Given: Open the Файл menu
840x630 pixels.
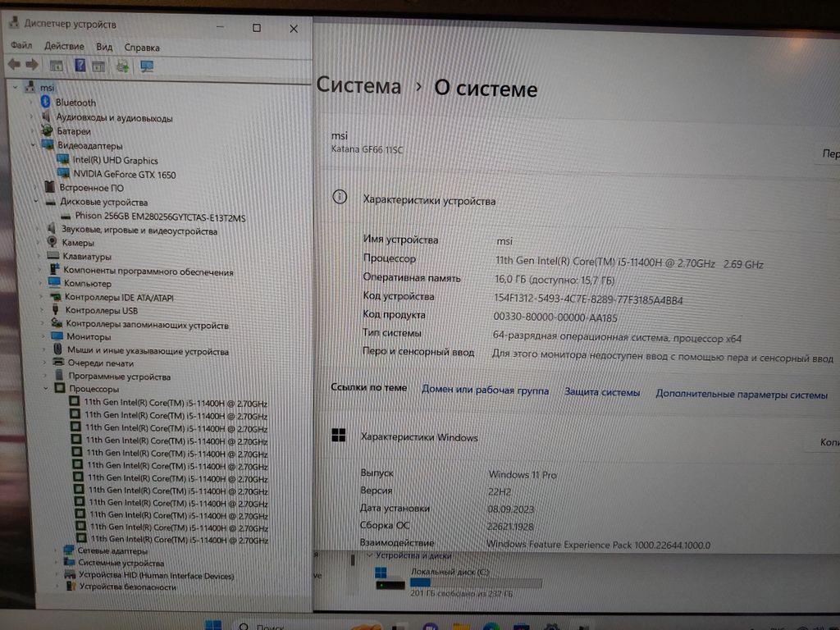Looking at the screenshot, I should tap(21, 47).
